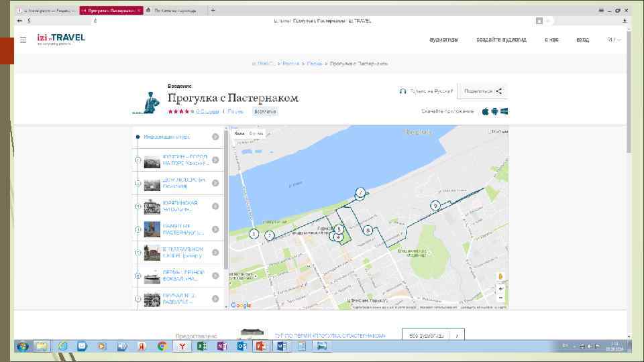Open the browser settings menu icon

[601, 10]
